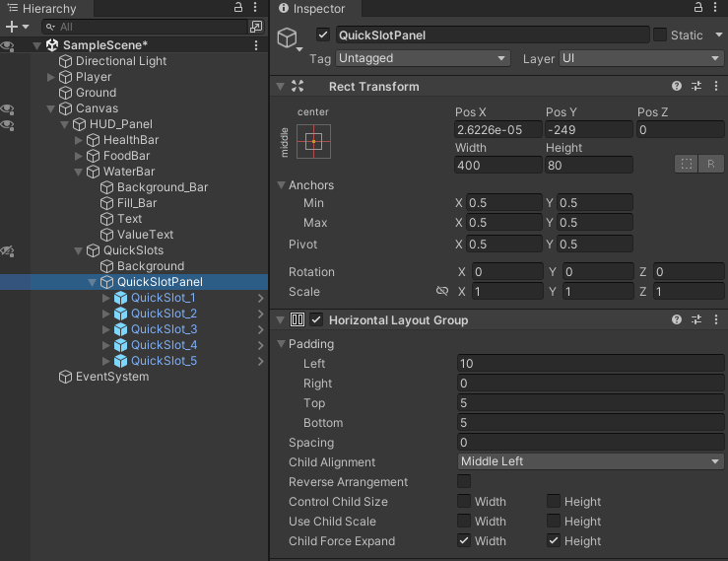Enable Control Child Size Width
The width and height of the screenshot is (728, 561).
pyautogui.click(x=464, y=501)
